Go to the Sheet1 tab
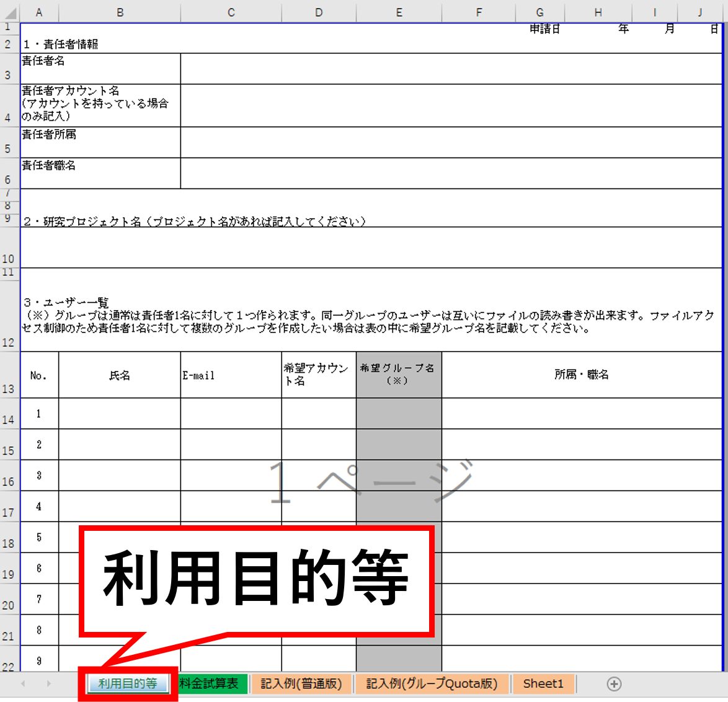The image size is (728, 702). point(543,683)
